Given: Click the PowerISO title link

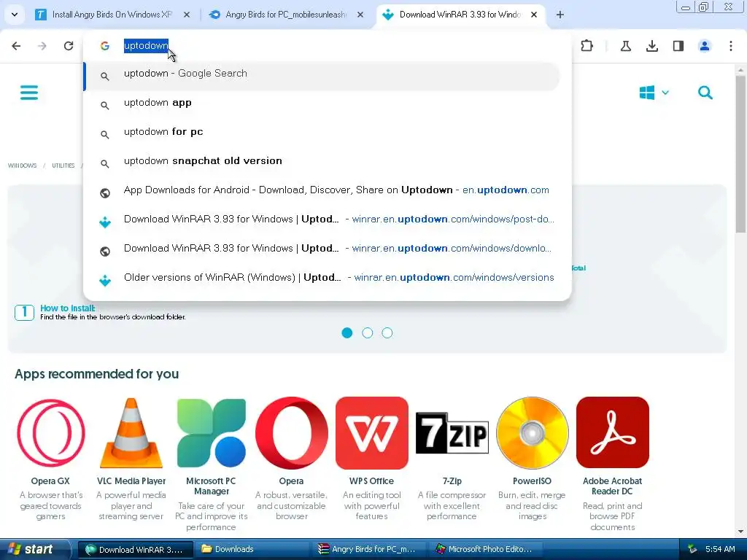Looking at the screenshot, I should click(532, 481).
